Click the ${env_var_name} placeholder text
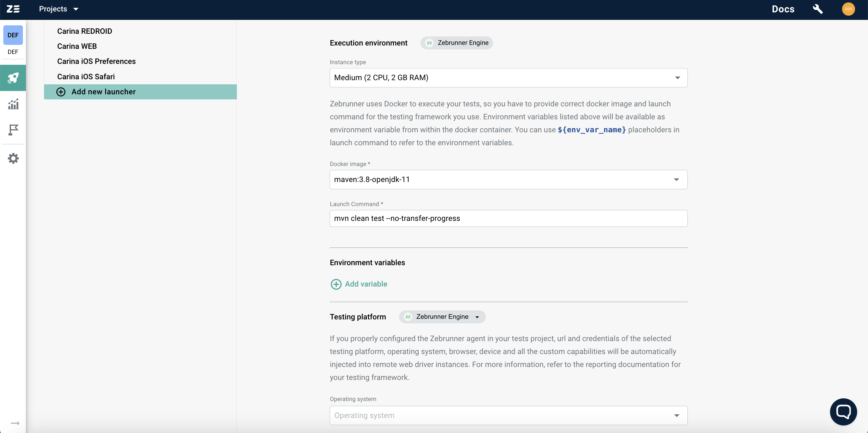The width and height of the screenshot is (868, 433). (x=592, y=130)
